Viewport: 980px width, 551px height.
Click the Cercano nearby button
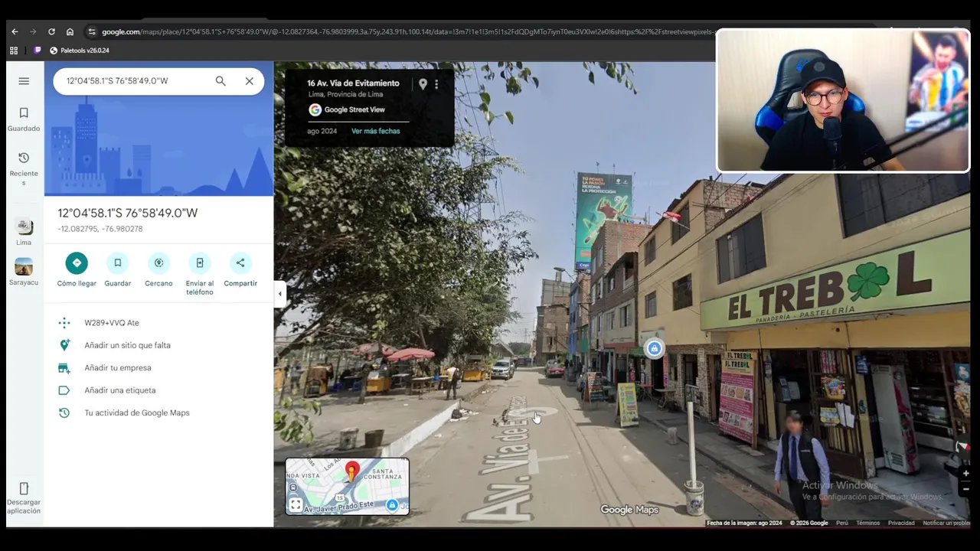coord(158,270)
